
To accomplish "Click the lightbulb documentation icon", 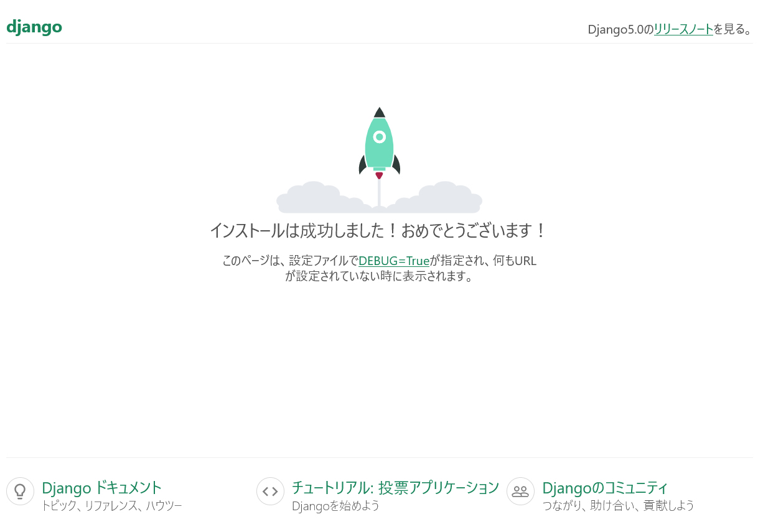I will coord(20,491).
